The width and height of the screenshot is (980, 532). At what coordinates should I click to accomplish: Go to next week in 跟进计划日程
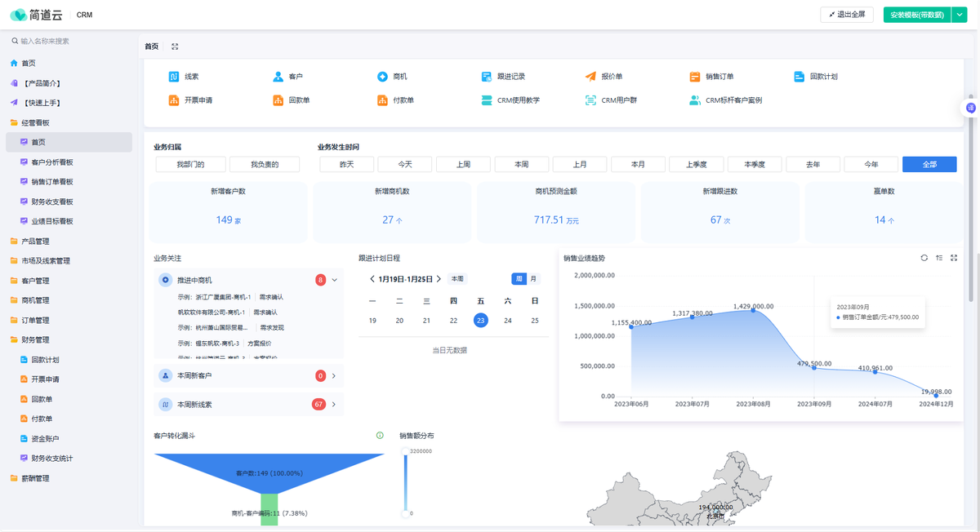(x=439, y=279)
